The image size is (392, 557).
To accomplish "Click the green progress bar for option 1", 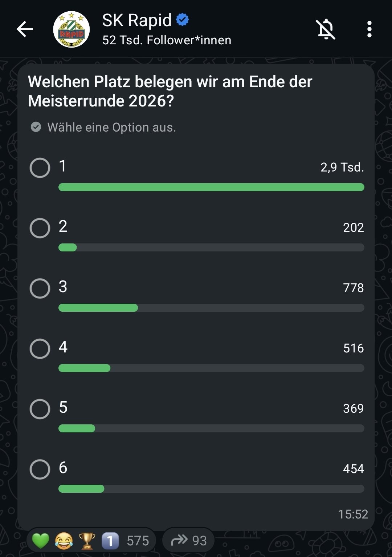I will point(211,187).
